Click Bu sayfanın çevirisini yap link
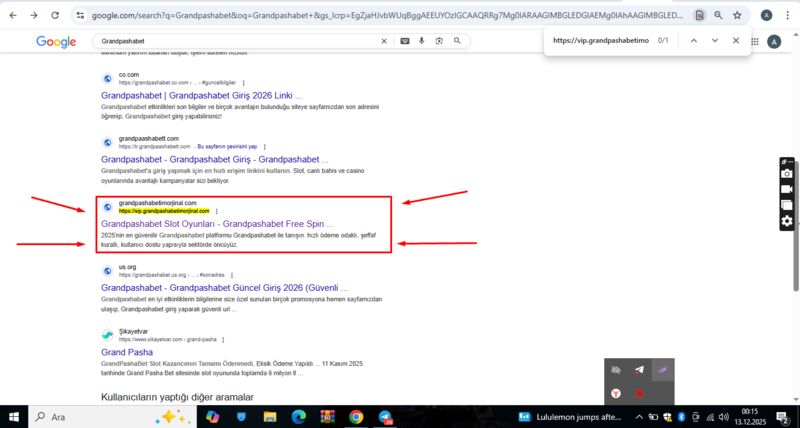Viewport: 800px width, 428px height. click(227, 146)
